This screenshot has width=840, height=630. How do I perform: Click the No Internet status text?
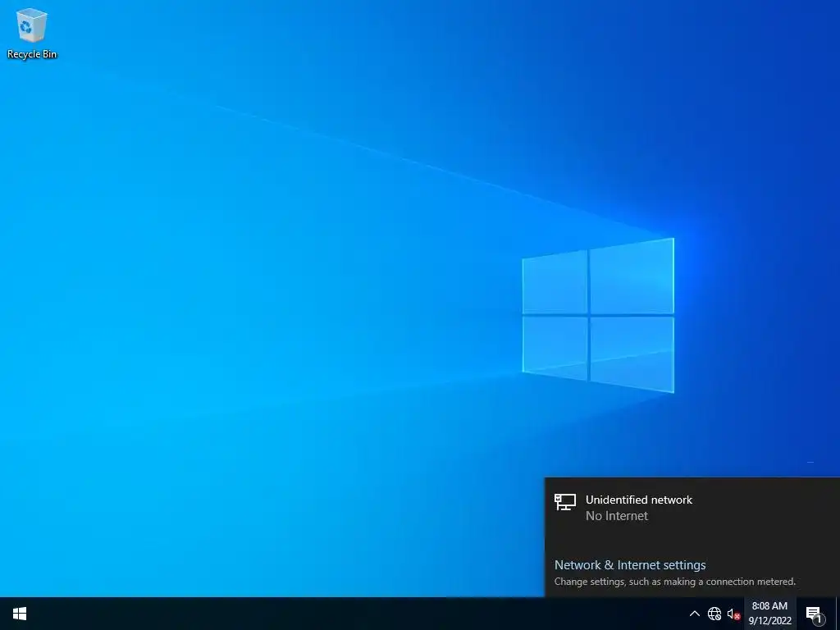(617, 516)
